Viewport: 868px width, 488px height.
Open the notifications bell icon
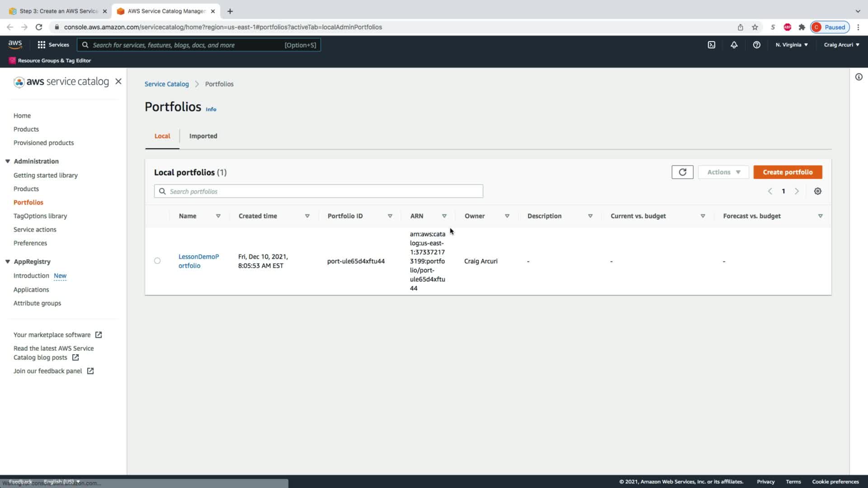click(x=734, y=45)
